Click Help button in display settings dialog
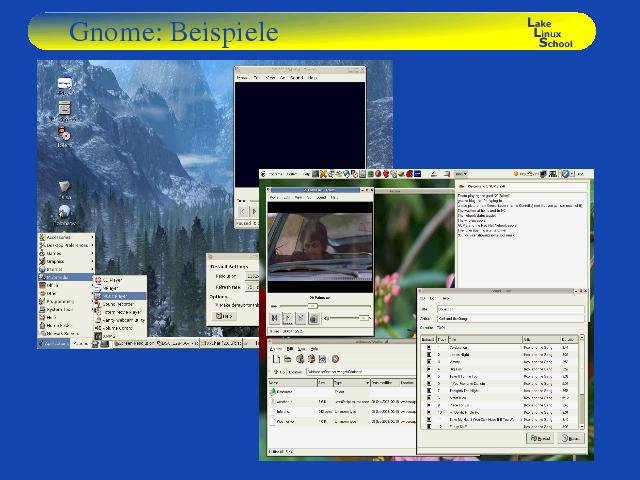The width and height of the screenshot is (640, 480). point(224,316)
